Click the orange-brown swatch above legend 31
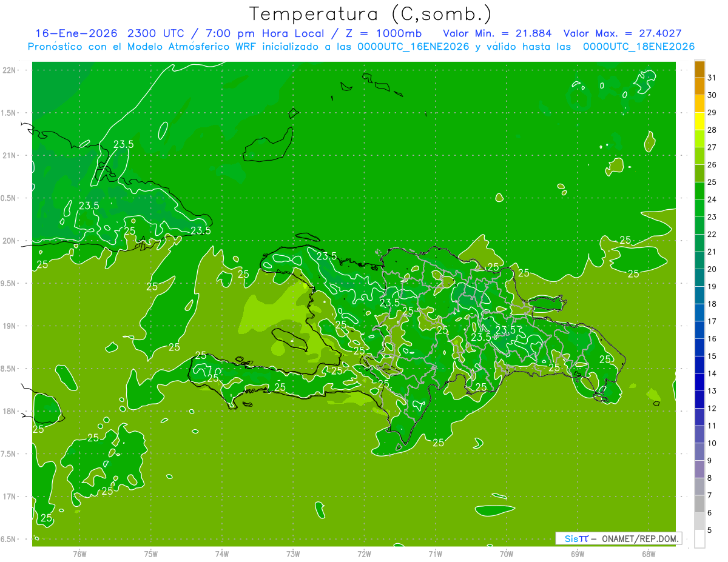The height and width of the screenshot is (562, 728). pyautogui.click(x=699, y=69)
